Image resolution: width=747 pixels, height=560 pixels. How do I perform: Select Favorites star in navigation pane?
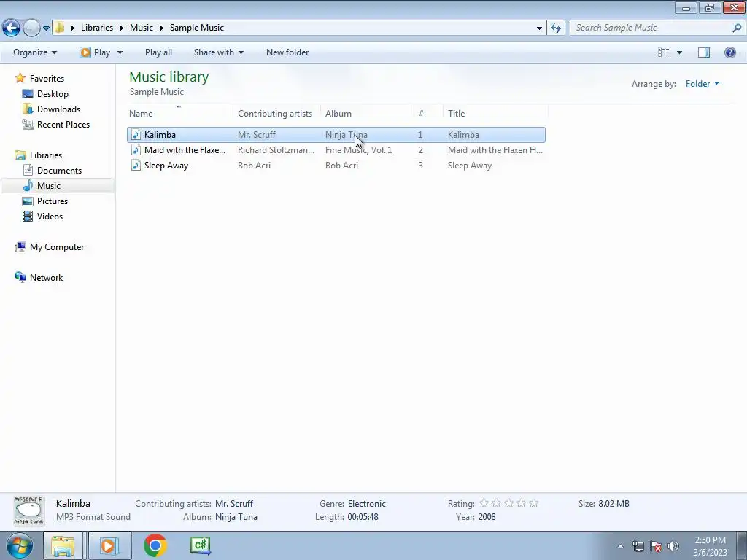coord(20,78)
